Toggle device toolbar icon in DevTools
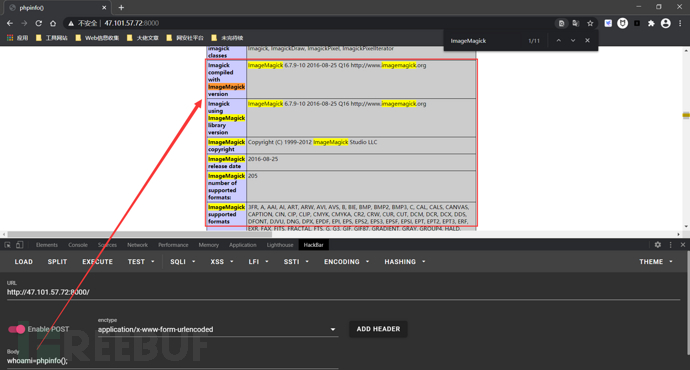 pos(19,245)
